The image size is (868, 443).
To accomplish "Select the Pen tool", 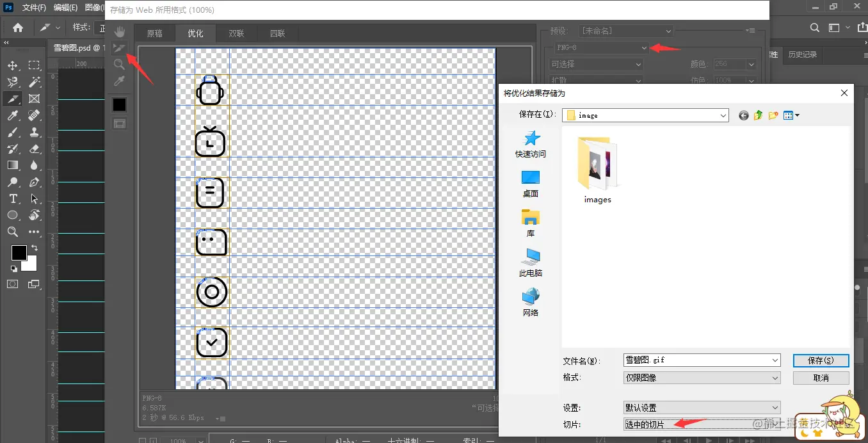I will click(35, 182).
